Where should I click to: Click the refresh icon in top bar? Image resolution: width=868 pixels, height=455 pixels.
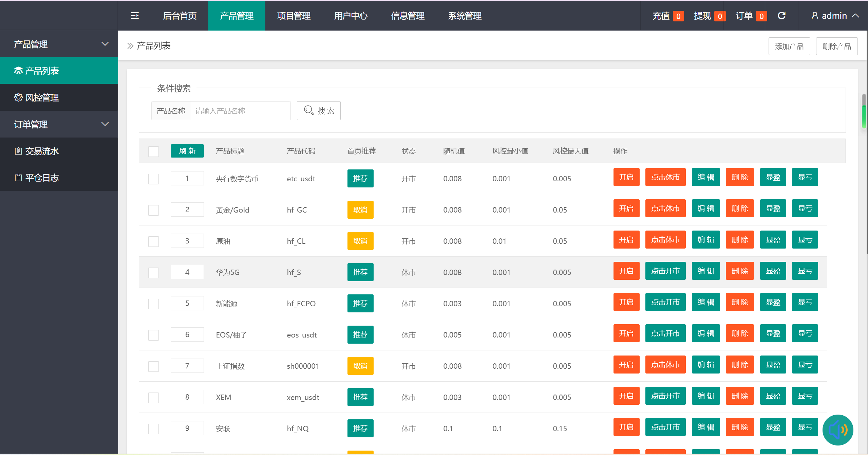781,16
